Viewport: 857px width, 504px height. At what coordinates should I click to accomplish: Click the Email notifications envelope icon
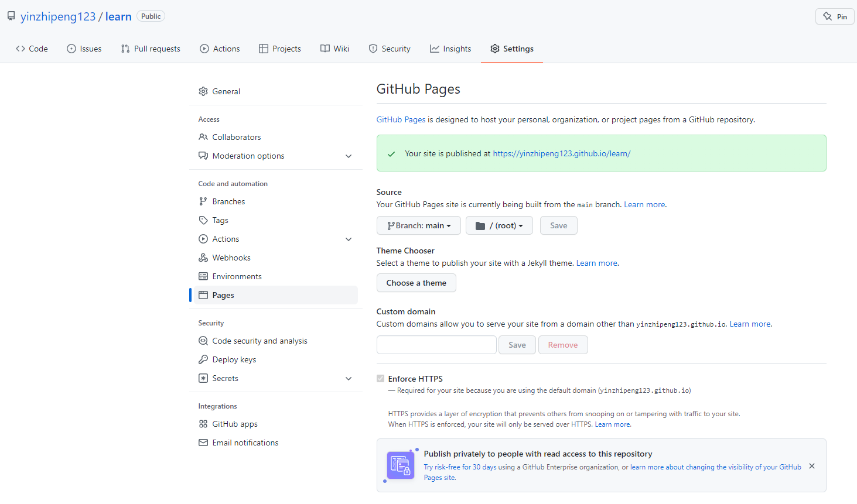coord(203,443)
